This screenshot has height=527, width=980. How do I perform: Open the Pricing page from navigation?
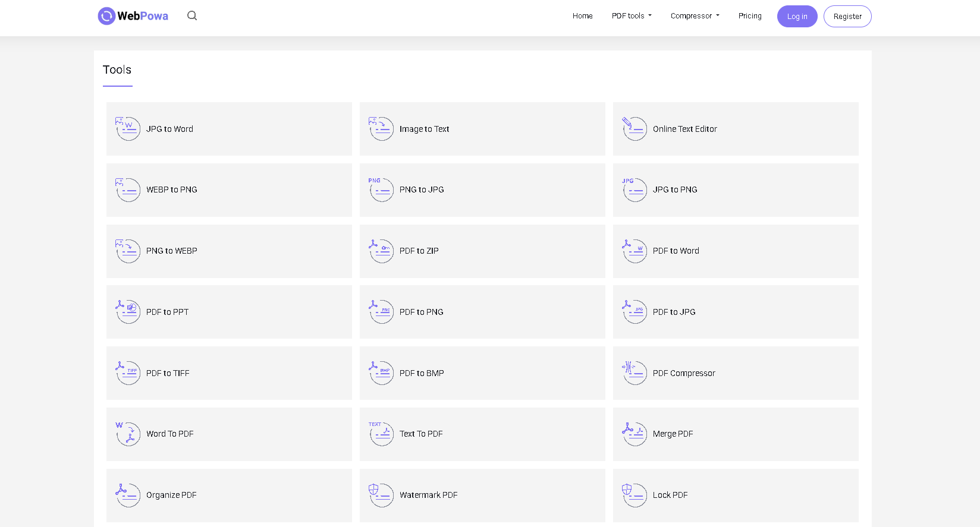(750, 16)
